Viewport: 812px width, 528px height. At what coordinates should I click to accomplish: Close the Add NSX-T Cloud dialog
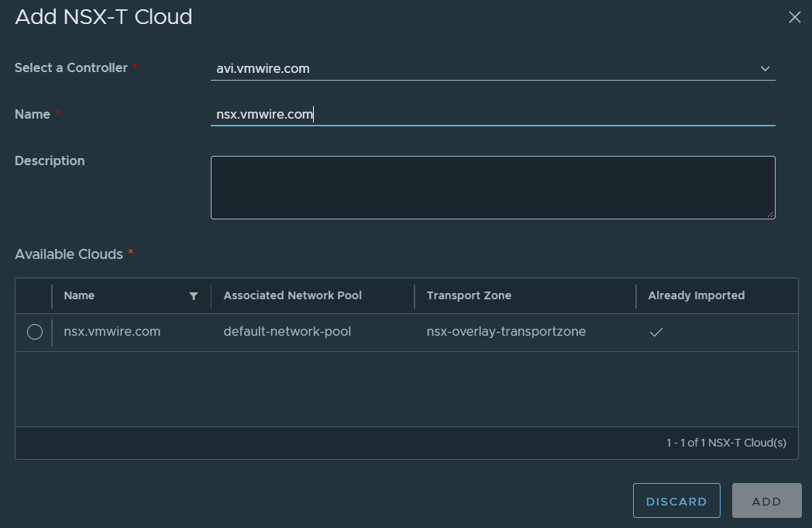click(794, 17)
